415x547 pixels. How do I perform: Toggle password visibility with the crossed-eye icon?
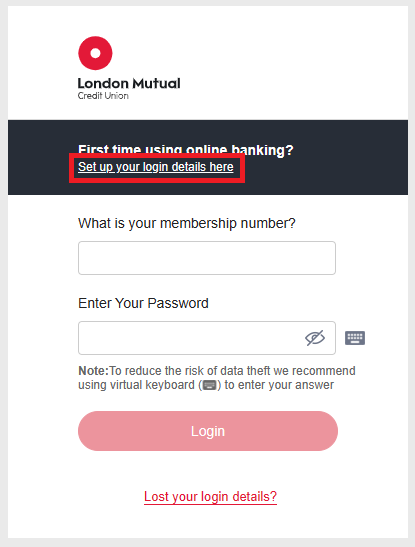[x=315, y=338]
